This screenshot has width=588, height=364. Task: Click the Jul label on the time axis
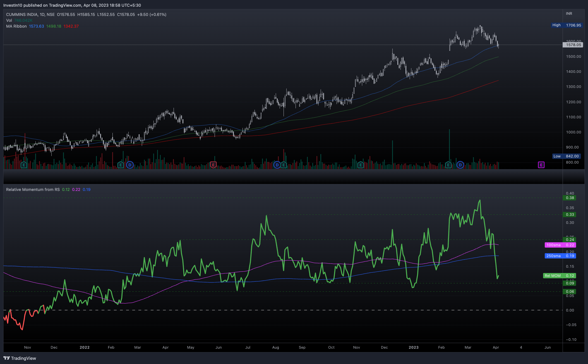tap(248, 348)
